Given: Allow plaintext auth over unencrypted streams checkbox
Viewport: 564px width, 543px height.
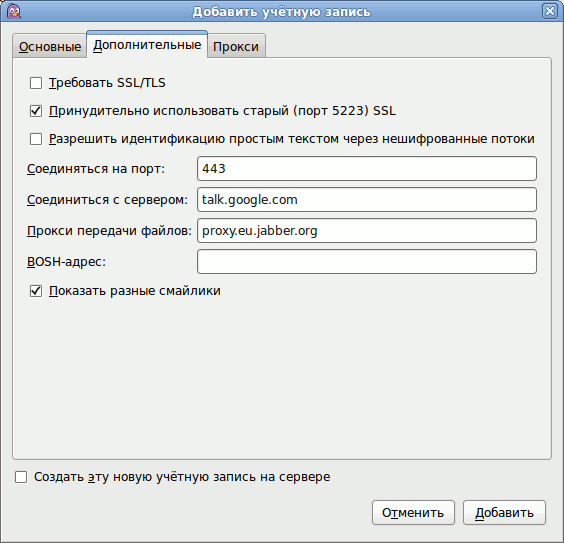Looking at the screenshot, I should point(36,139).
